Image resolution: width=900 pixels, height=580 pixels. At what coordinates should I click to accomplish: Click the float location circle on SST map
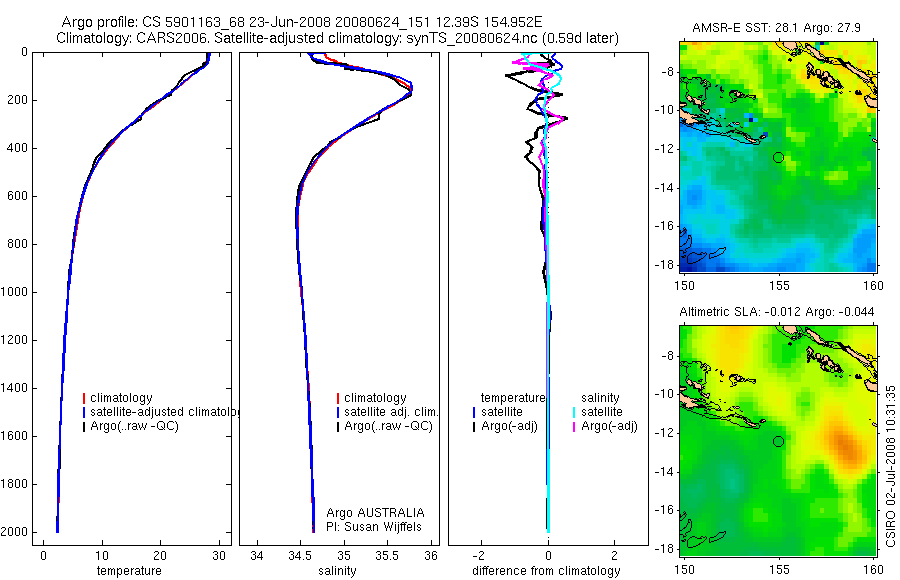(x=778, y=157)
